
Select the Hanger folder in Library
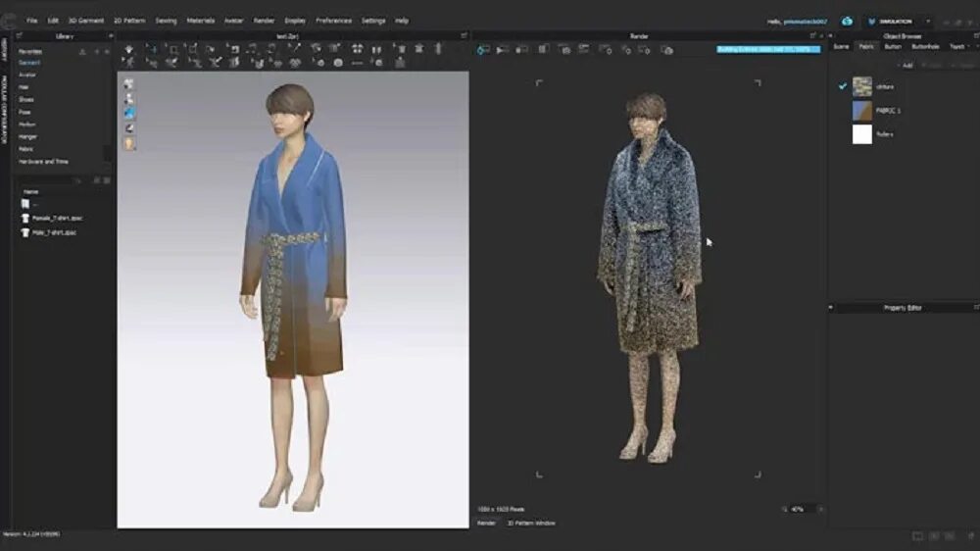click(x=27, y=136)
